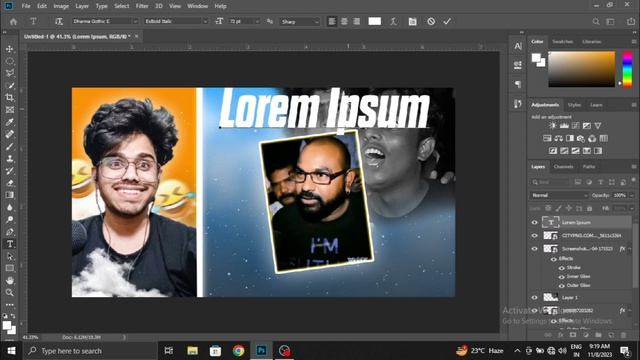The width and height of the screenshot is (640, 360).
Task: Add a Levels adjustment
Action: pyautogui.click(x=564, y=126)
